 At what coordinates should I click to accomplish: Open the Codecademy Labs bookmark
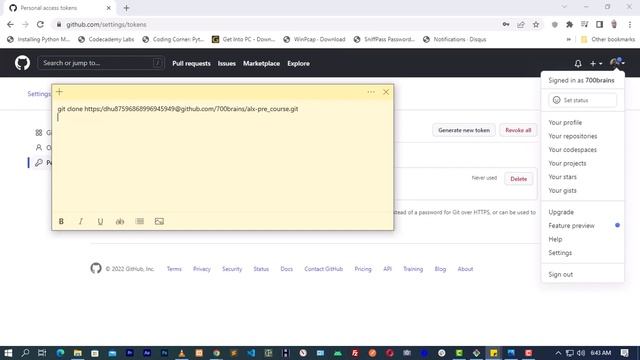[x=106, y=40]
